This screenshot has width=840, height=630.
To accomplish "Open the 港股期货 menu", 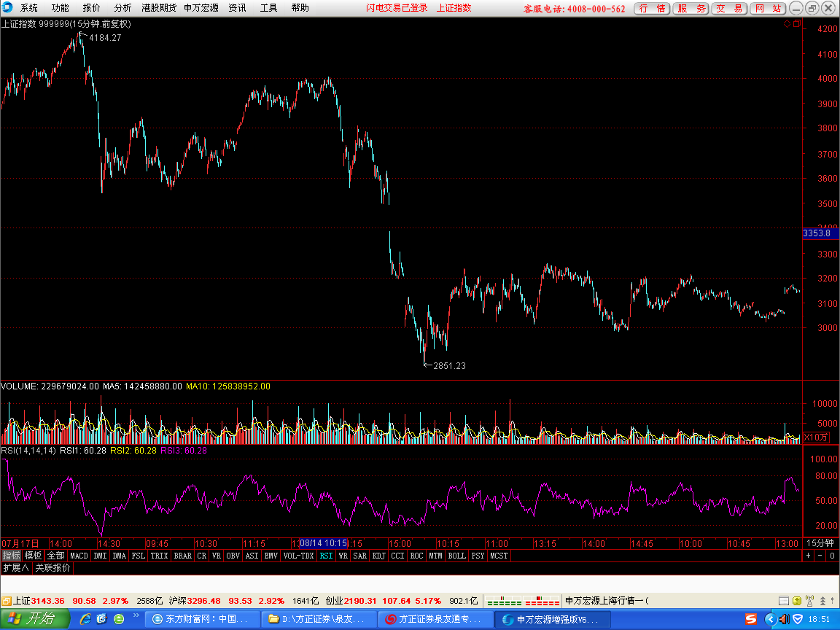I will click(x=158, y=8).
